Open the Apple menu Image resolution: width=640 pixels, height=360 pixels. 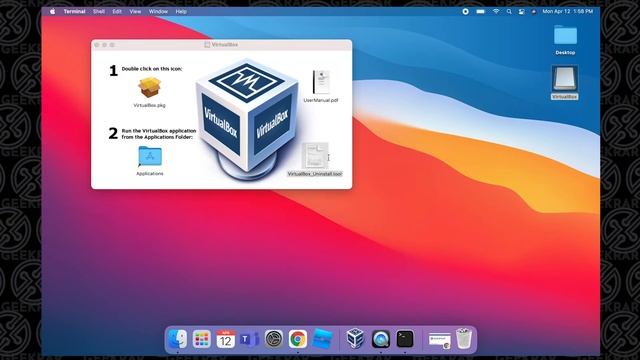53,11
